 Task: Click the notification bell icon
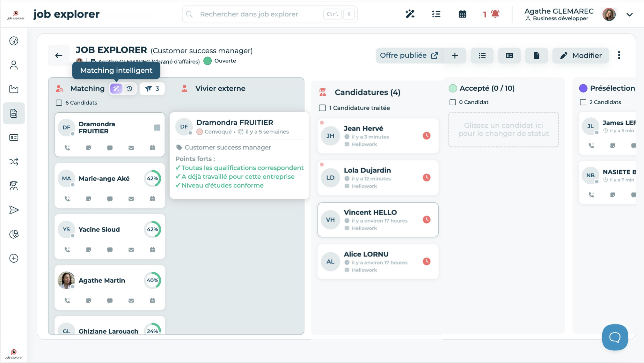click(495, 14)
